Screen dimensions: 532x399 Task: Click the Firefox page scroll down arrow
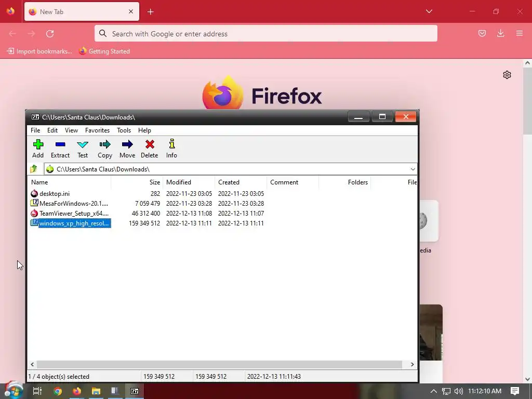point(527,379)
